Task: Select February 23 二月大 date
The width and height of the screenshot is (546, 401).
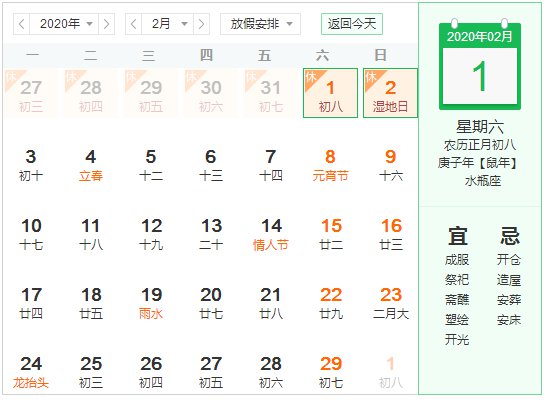Action: [x=390, y=304]
